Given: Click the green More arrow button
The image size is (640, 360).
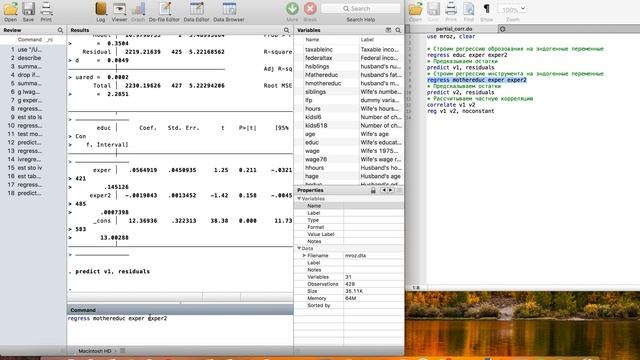Looking at the screenshot, I should click(x=292, y=9).
